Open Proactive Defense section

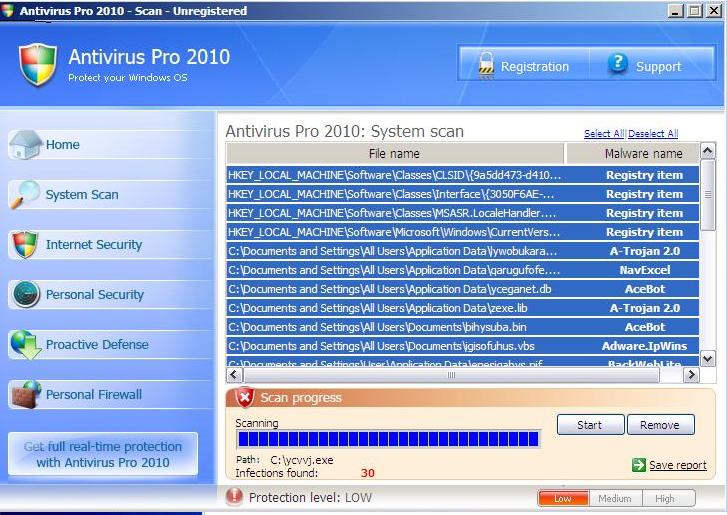point(97,344)
